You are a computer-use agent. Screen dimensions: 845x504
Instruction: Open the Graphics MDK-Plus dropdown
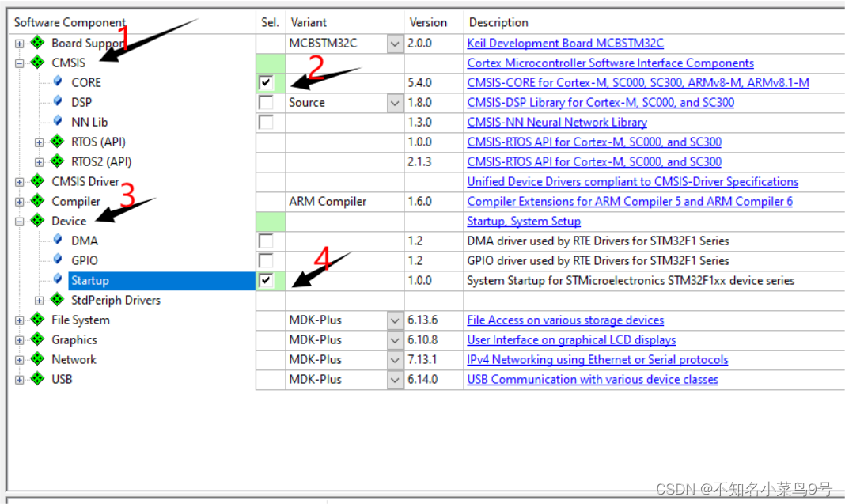395,341
